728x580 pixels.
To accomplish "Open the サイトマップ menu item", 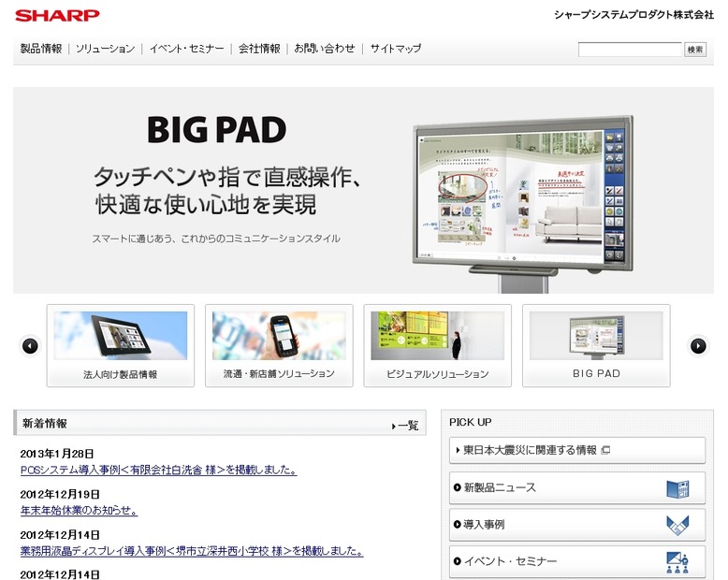I will point(396,49).
